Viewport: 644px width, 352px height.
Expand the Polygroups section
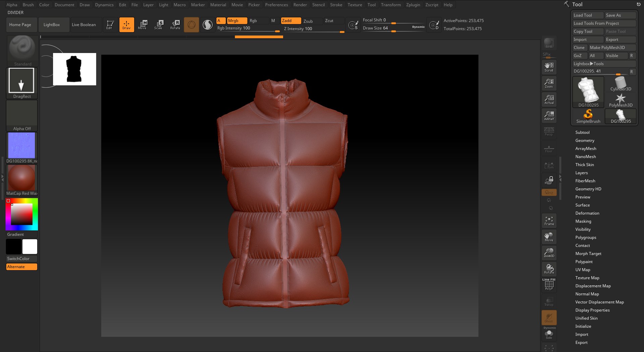(x=586, y=237)
